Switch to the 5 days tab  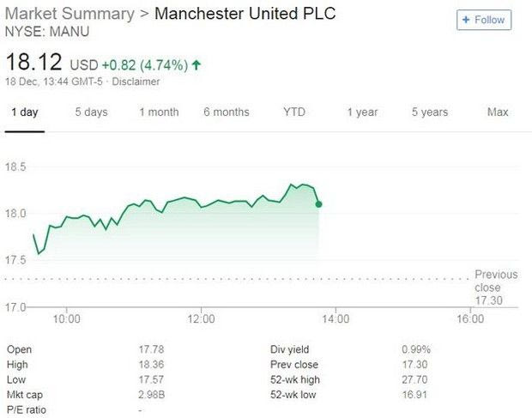coord(91,112)
